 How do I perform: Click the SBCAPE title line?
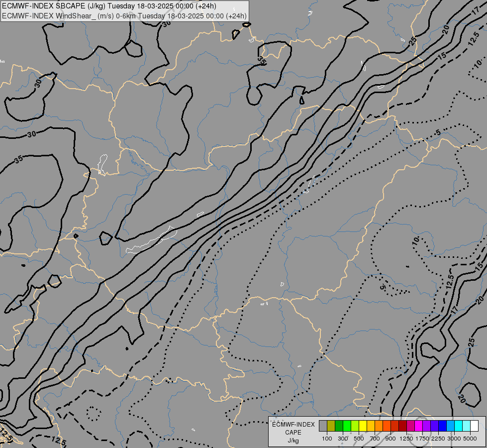pyautogui.click(x=109, y=6)
